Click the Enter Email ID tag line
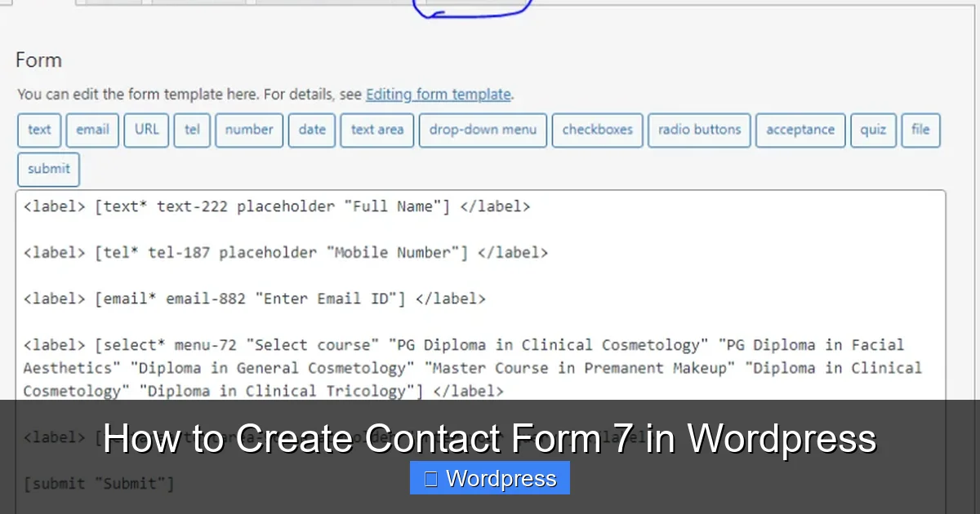 (255, 299)
